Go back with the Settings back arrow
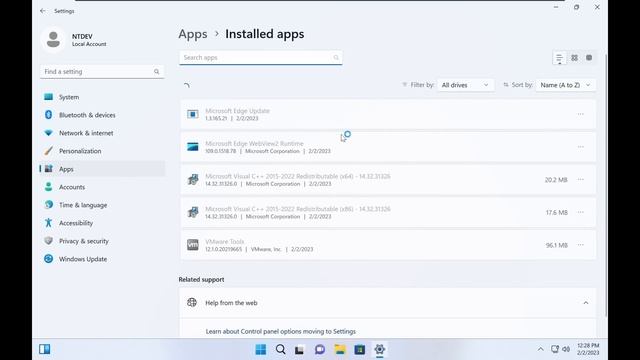This screenshot has width=640, height=360. 43,11
